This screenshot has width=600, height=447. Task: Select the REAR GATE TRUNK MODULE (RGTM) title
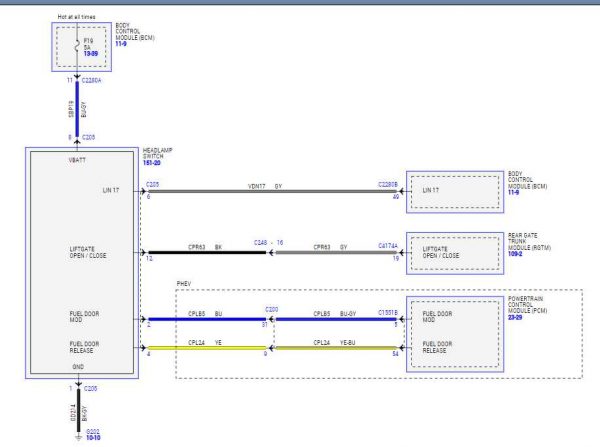[x=530, y=241]
